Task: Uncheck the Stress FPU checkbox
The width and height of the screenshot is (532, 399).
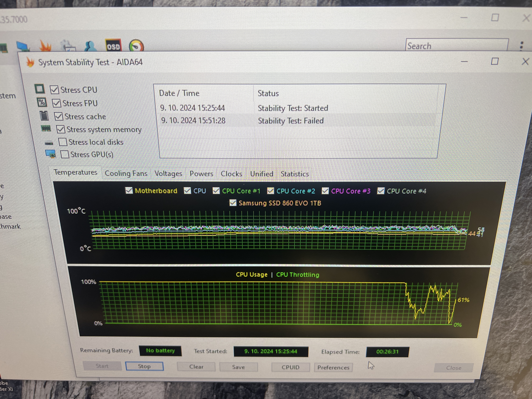Action: (56, 103)
